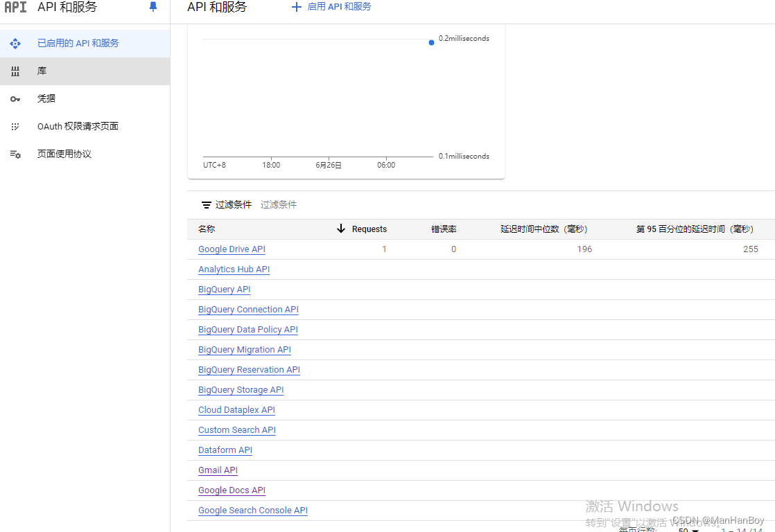Screen dimensions: 775x532
Task: Click the 255 latency value for Drive API
Action: [750, 249]
